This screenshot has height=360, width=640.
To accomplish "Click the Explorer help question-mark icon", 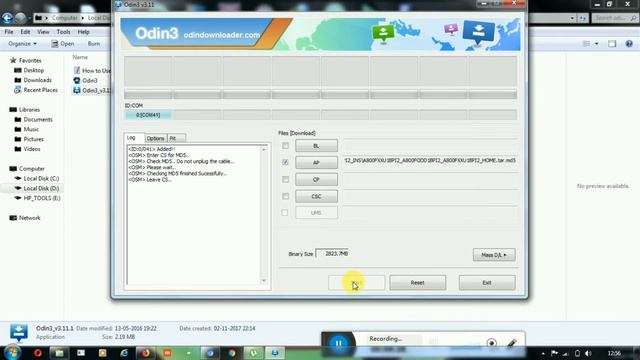I will (x=629, y=44).
